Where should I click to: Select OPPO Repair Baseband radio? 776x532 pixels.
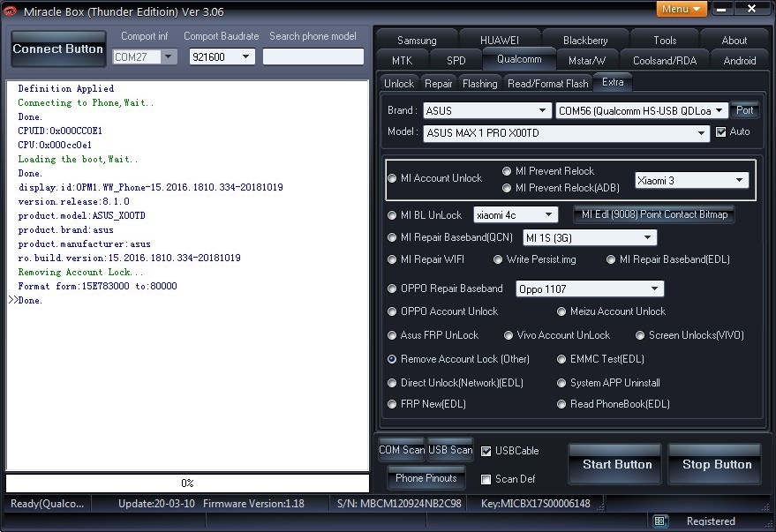click(x=392, y=288)
